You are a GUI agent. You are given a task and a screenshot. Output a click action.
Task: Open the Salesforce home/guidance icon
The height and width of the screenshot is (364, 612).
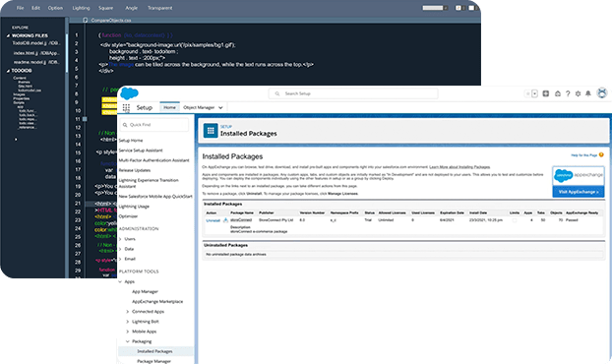click(557, 93)
